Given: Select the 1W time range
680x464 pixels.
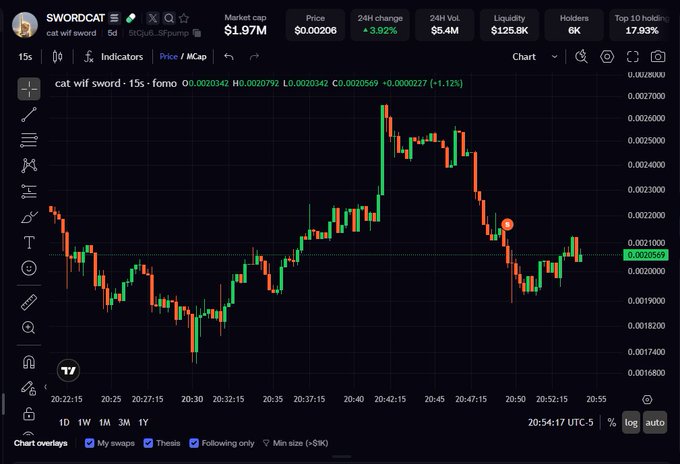Looking at the screenshot, I should click(84, 422).
